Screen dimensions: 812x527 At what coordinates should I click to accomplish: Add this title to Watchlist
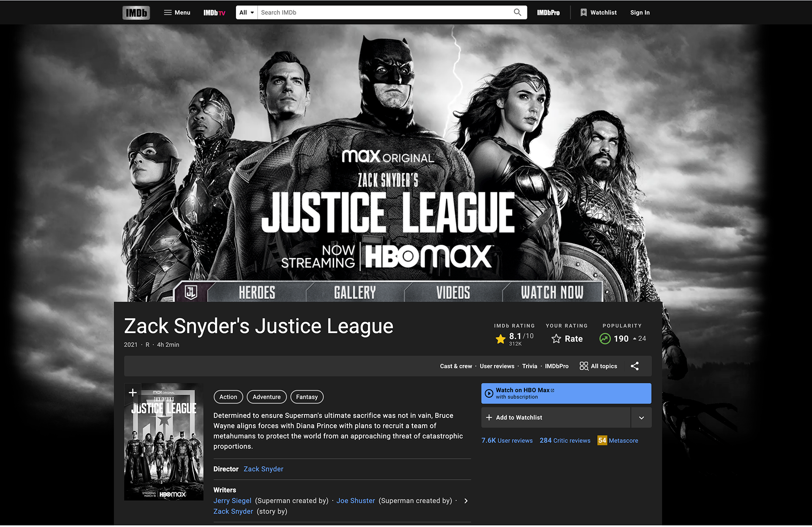tap(556, 418)
